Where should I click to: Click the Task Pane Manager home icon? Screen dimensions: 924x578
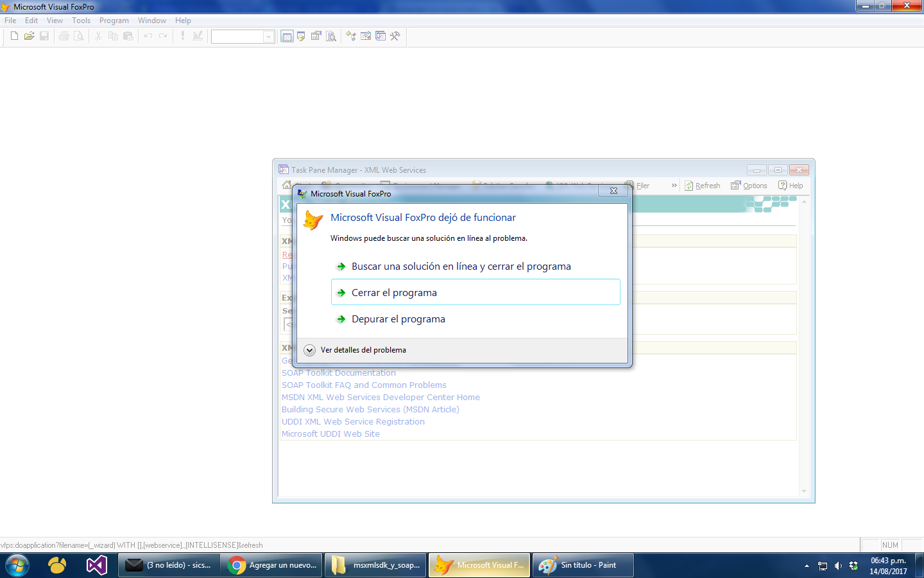pos(287,185)
